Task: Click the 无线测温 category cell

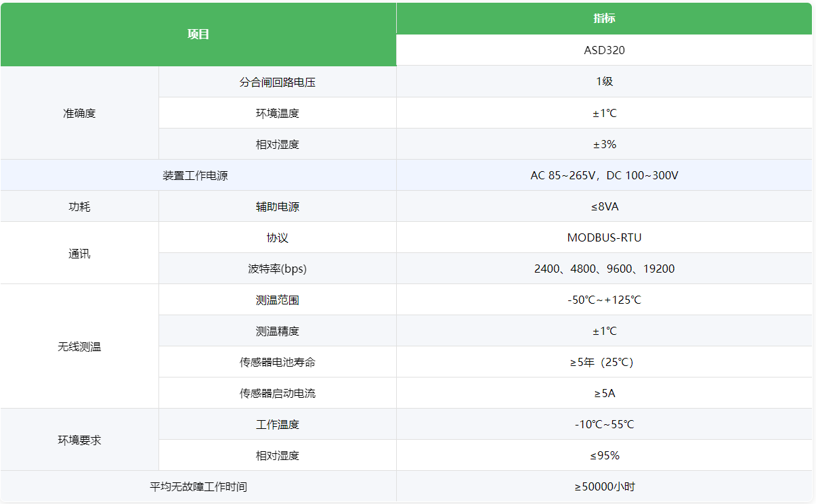Action: point(79,346)
